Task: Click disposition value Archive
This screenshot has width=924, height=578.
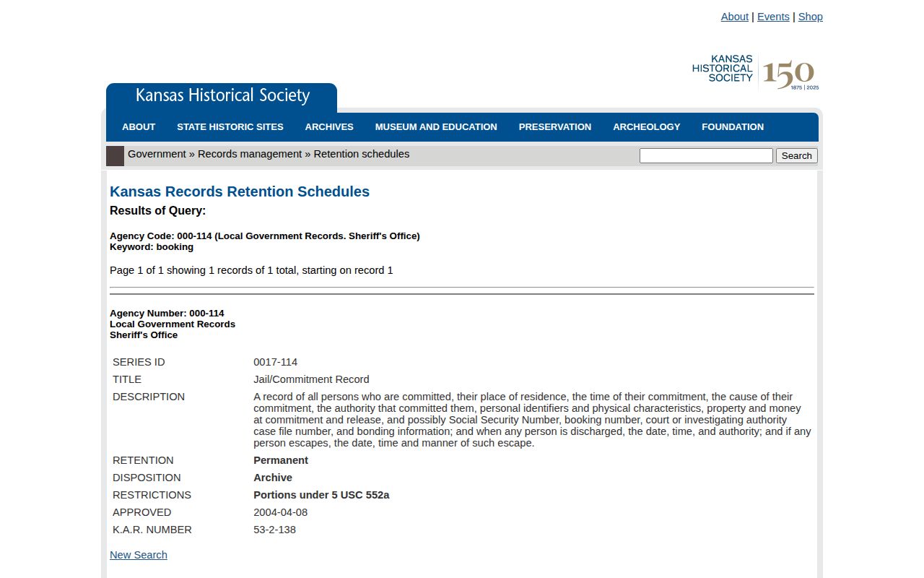Action: pyautogui.click(x=273, y=478)
